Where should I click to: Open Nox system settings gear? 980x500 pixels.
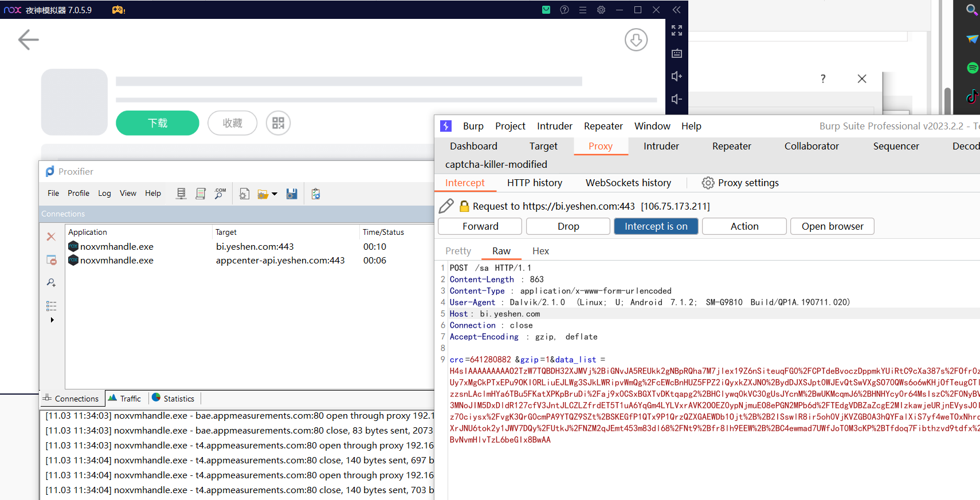coord(601,10)
